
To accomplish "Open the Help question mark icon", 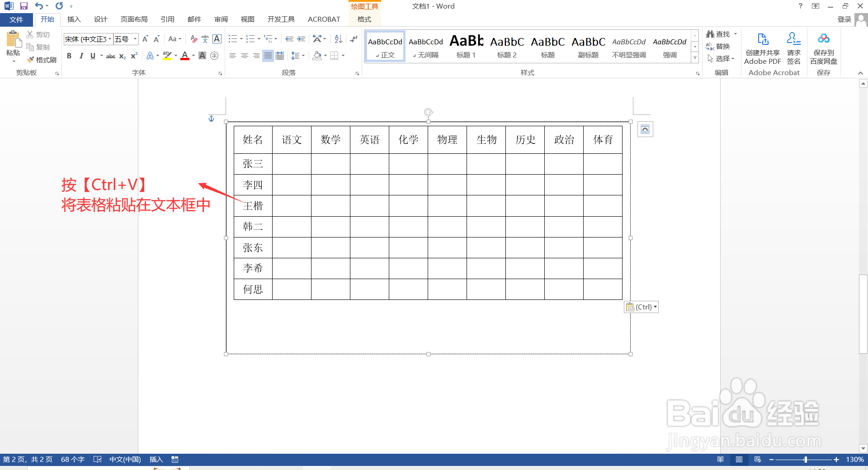I will [x=801, y=6].
